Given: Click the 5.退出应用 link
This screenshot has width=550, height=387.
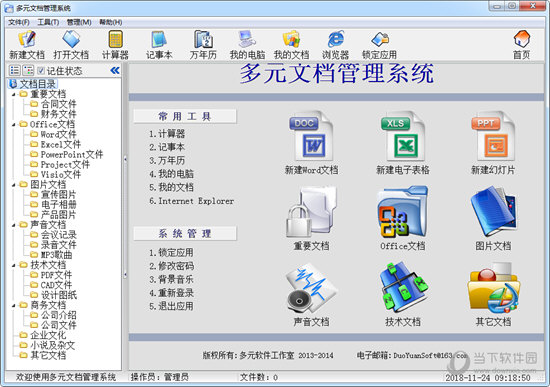Looking at the screenshot, I should click(171, 306).
